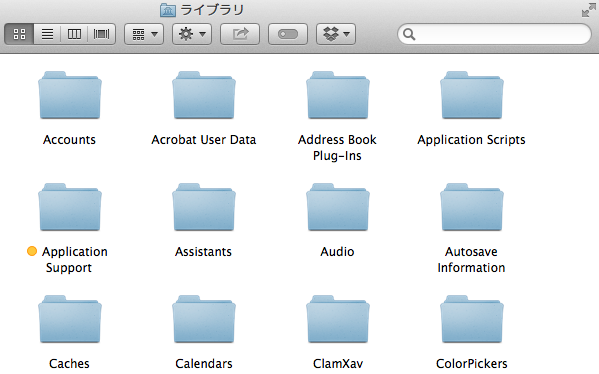Open the gear action menu
The image size is (599, 374).
tap(192, 34)
